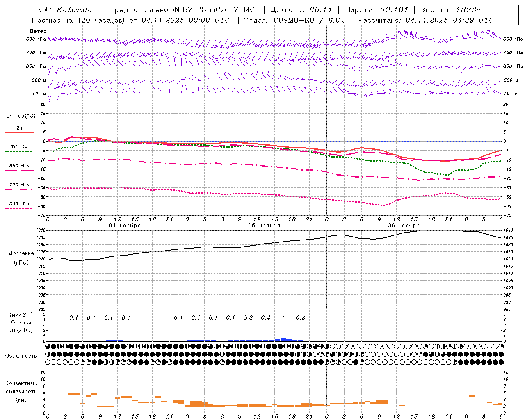525x420 pixels.
Task: Select the latitude value 50.101
Action: tap(394, 10)
